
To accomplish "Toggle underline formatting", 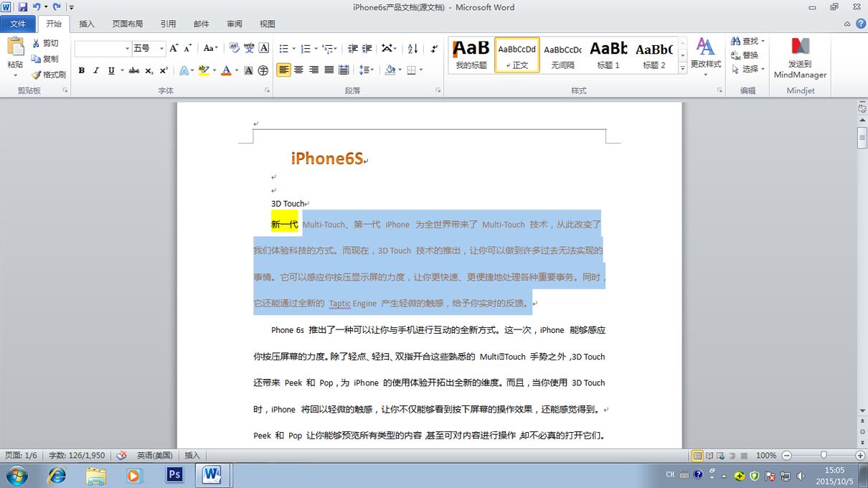I will (x=111, y=70).
